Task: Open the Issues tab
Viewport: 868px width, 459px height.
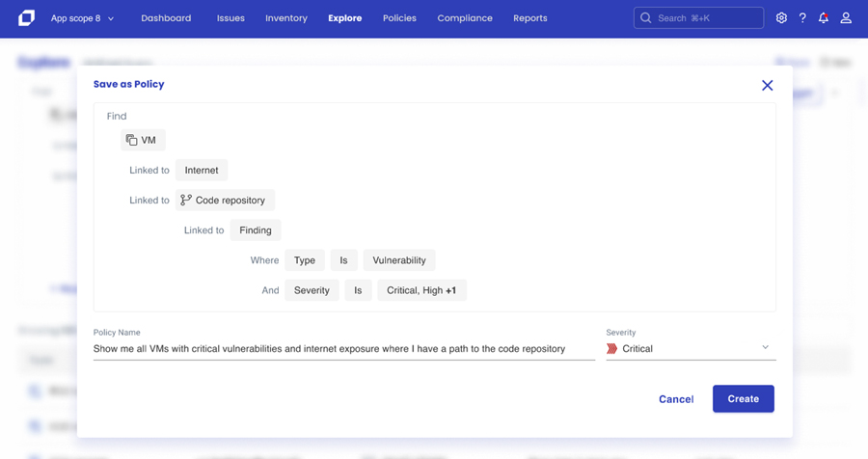Action: pyautogui.click(x=231, y=18)
